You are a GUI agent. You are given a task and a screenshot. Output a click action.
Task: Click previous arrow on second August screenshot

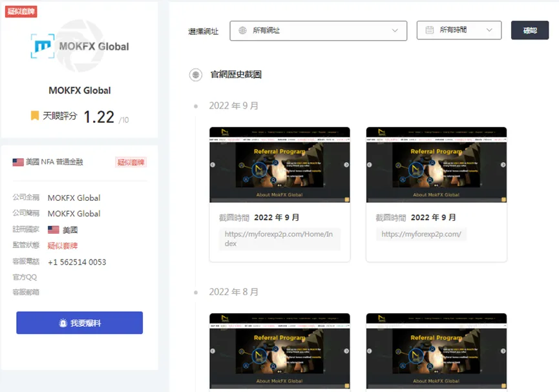(370, 351)
